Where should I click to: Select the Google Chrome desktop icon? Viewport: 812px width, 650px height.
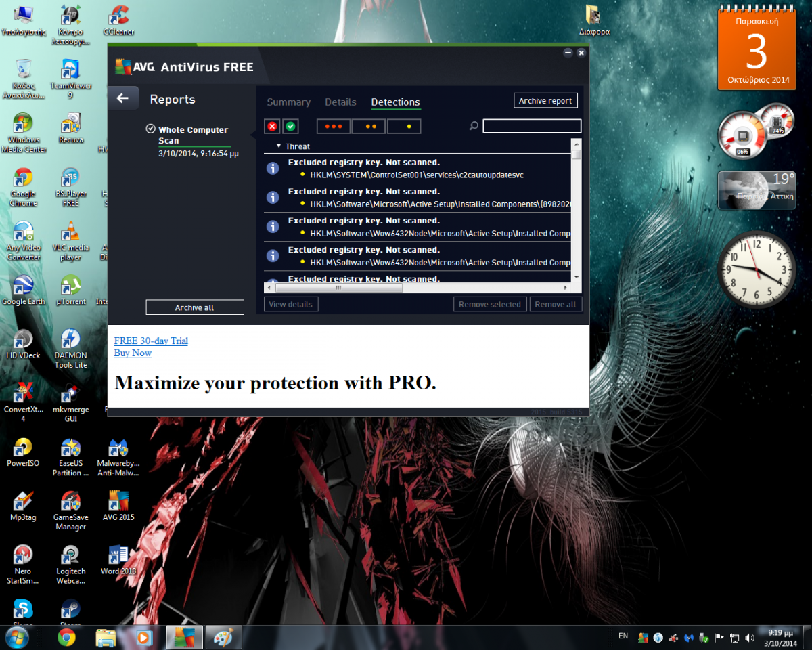pyautogui.click(x=23, y=187)
